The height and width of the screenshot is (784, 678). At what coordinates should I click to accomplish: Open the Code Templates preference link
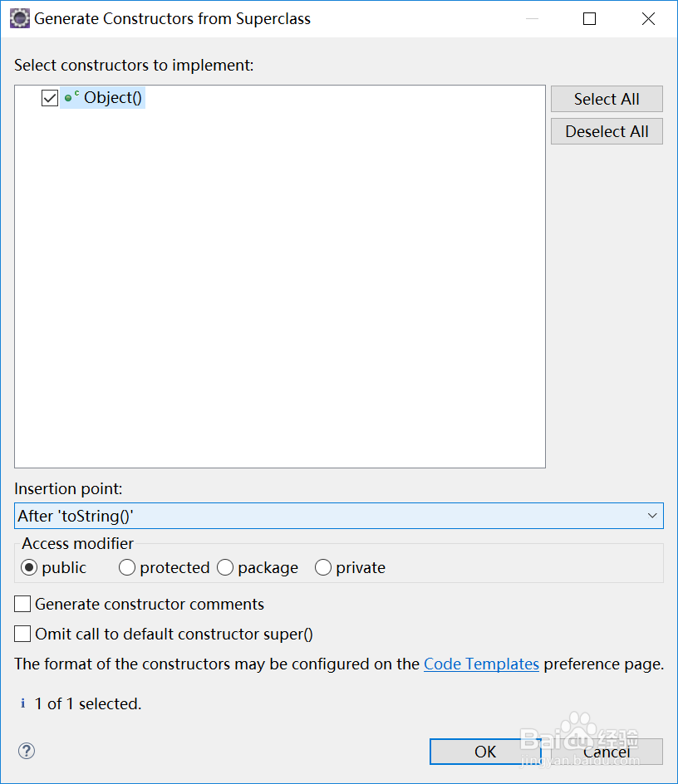(x=481, y=664)
